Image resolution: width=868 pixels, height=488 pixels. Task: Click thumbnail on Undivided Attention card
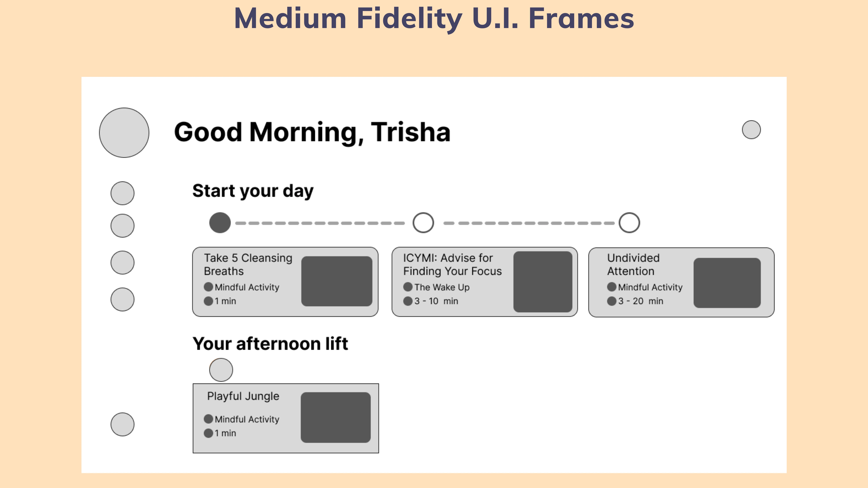pos(727,283)
